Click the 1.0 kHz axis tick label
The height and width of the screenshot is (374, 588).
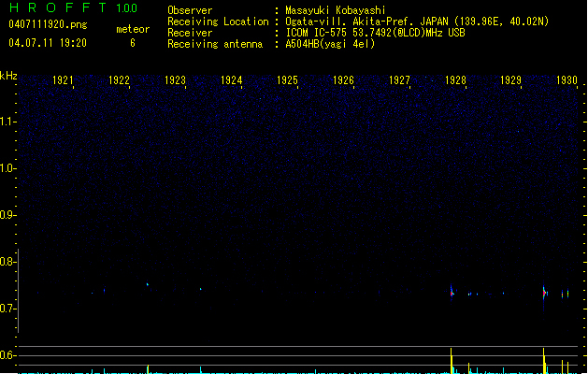(7, 168)
